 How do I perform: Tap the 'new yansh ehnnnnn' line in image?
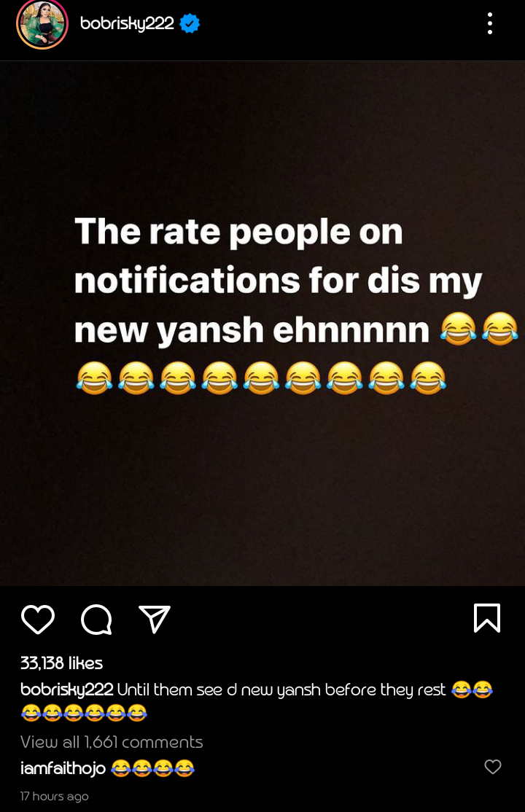[x=252, y=330]
